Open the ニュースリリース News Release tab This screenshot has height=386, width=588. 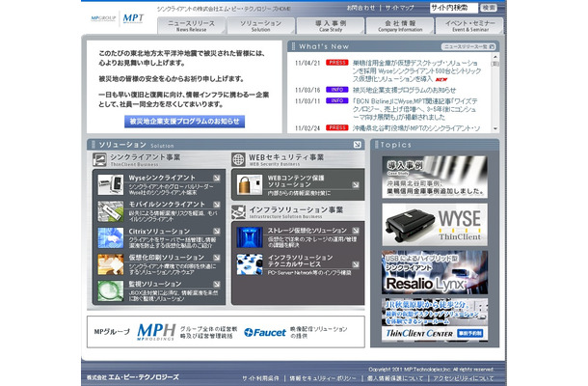(191, 25)
